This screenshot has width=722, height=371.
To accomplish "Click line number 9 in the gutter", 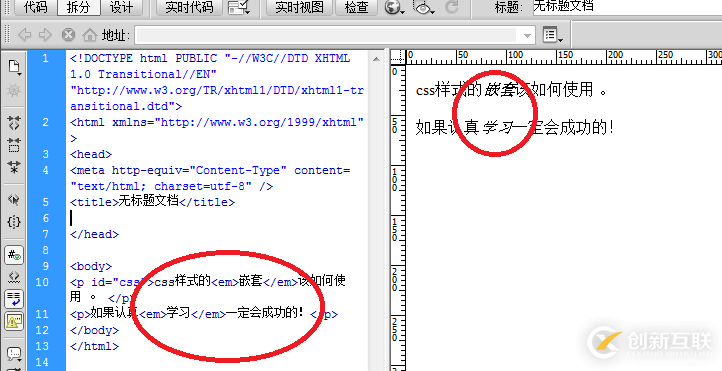I will pos(45,266).
